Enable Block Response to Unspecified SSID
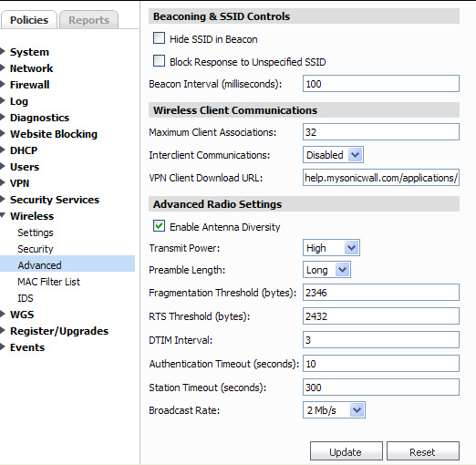 click(159, 61)
